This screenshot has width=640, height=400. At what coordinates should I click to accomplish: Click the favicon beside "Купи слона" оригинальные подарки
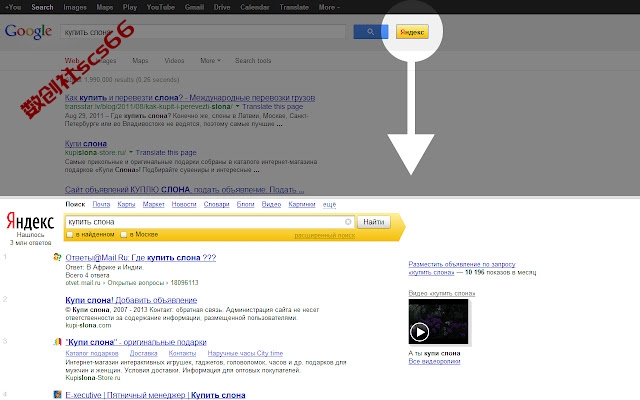click(x=58, y=342)
